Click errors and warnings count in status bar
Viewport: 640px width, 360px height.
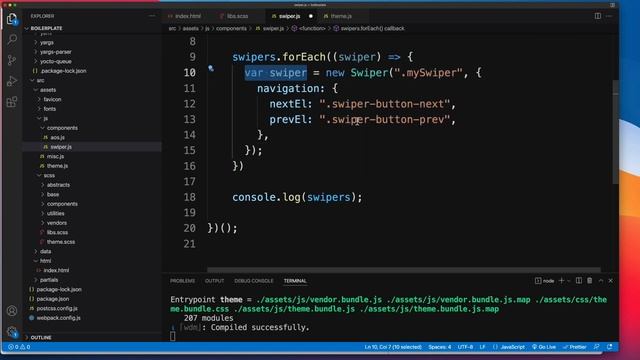tap(19, 347)
